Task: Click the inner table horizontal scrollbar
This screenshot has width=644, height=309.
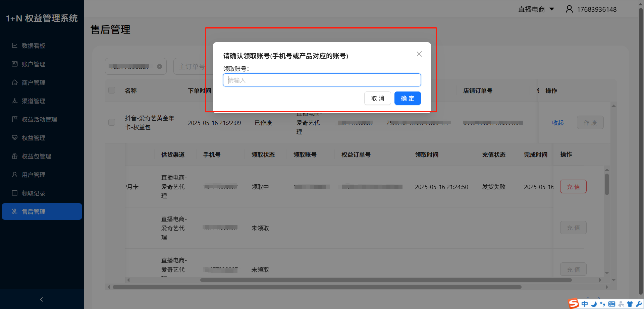Action: tap(386, 280)
